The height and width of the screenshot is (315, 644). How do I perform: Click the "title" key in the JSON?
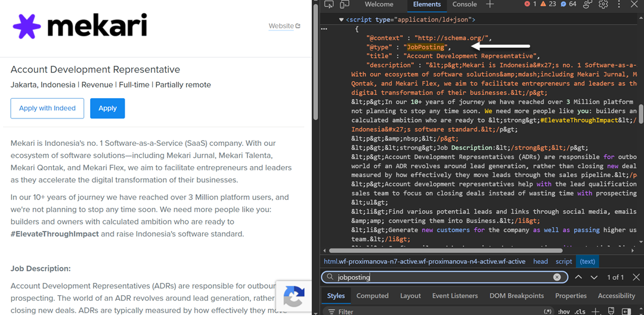point(379,56)
